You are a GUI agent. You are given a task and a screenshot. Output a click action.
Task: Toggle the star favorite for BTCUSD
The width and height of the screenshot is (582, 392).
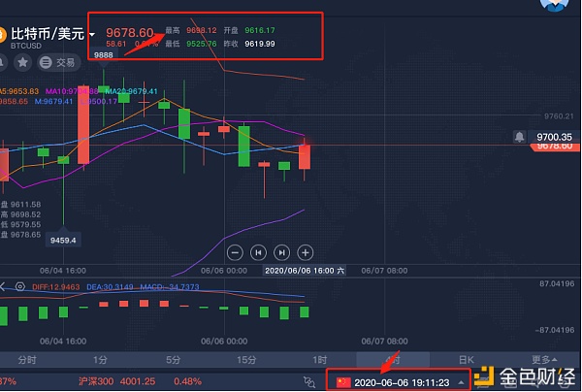21,62
